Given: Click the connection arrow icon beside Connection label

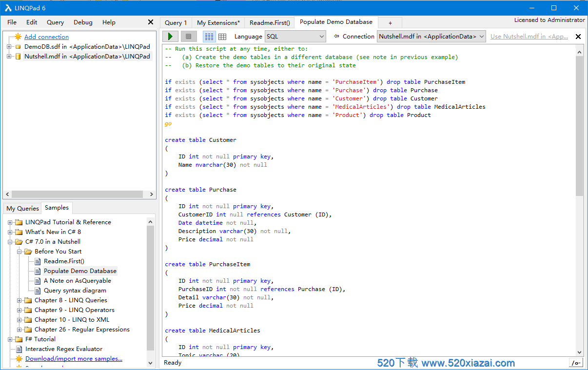Looking at the screenshot, I should point(336,37).
